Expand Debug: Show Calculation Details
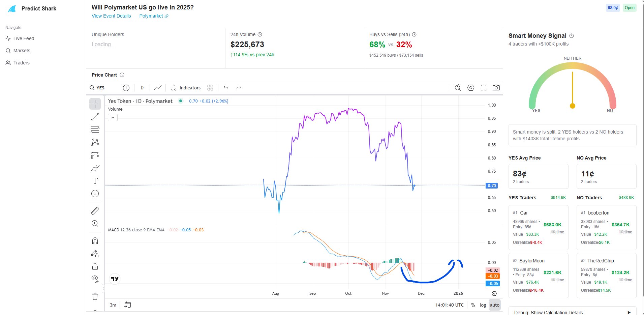The image size is (644, 315). click(x=572, y=312)
